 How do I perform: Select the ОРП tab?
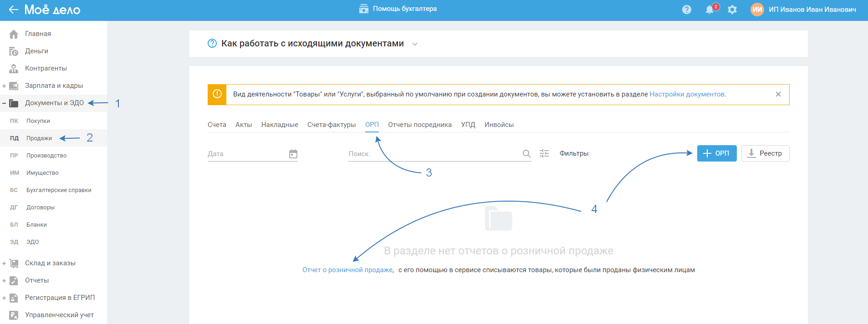click(372, 125)
